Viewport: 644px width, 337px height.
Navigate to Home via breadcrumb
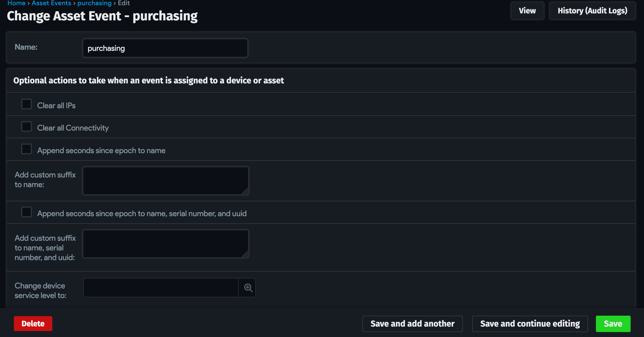click(16, 3)
